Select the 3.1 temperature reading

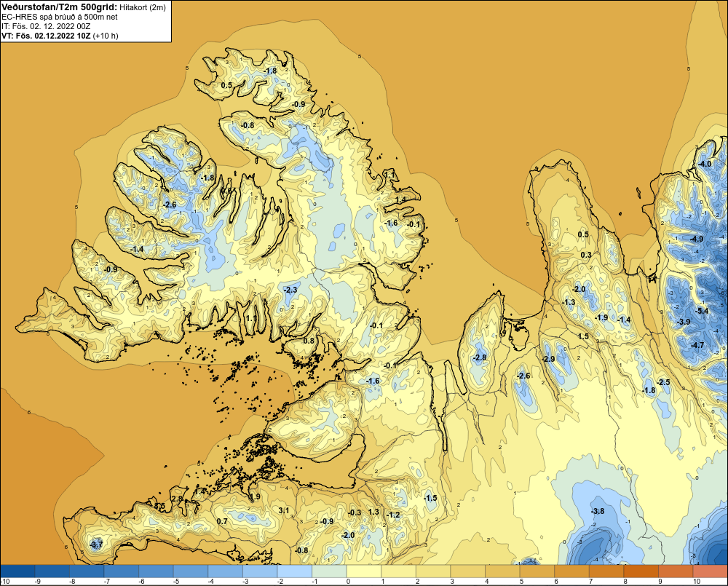point(283,510)
